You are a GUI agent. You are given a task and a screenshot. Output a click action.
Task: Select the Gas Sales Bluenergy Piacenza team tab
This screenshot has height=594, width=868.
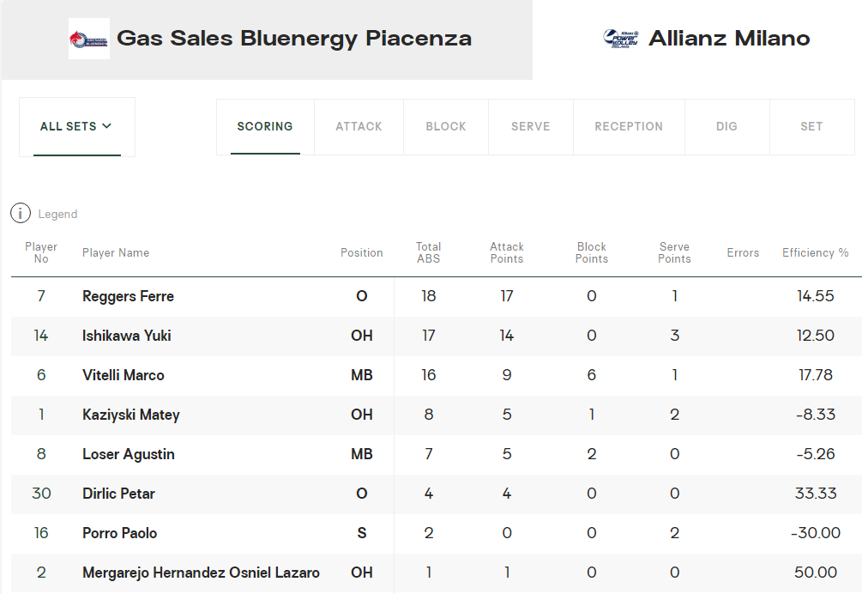[267, 39]
